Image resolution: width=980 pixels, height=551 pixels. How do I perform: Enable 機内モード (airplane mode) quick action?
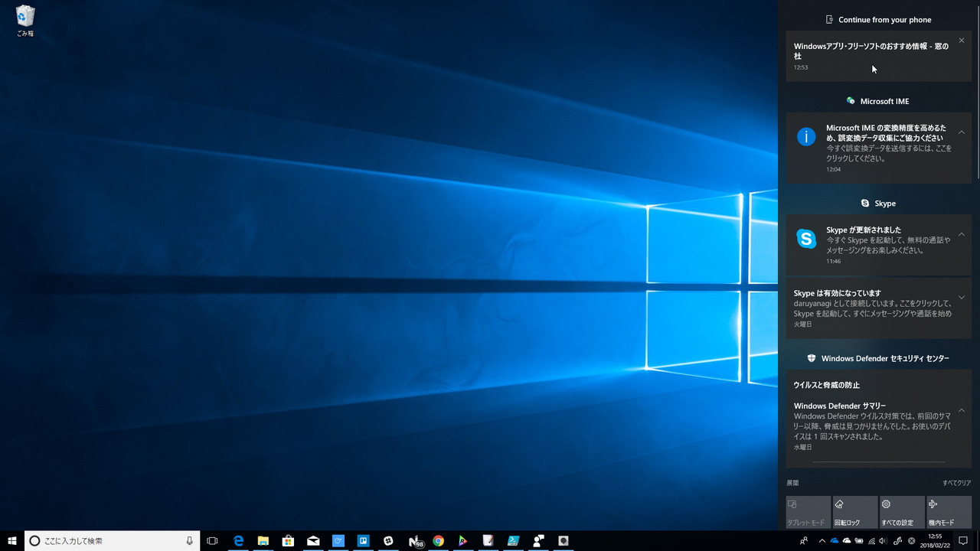pyautogui.click(x=949, y=512)
